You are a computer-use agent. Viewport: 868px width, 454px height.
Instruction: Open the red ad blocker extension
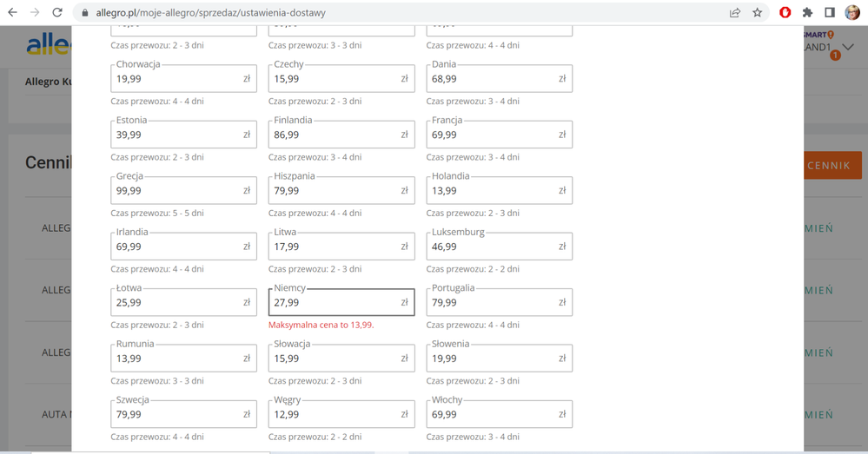click(785, 13)
